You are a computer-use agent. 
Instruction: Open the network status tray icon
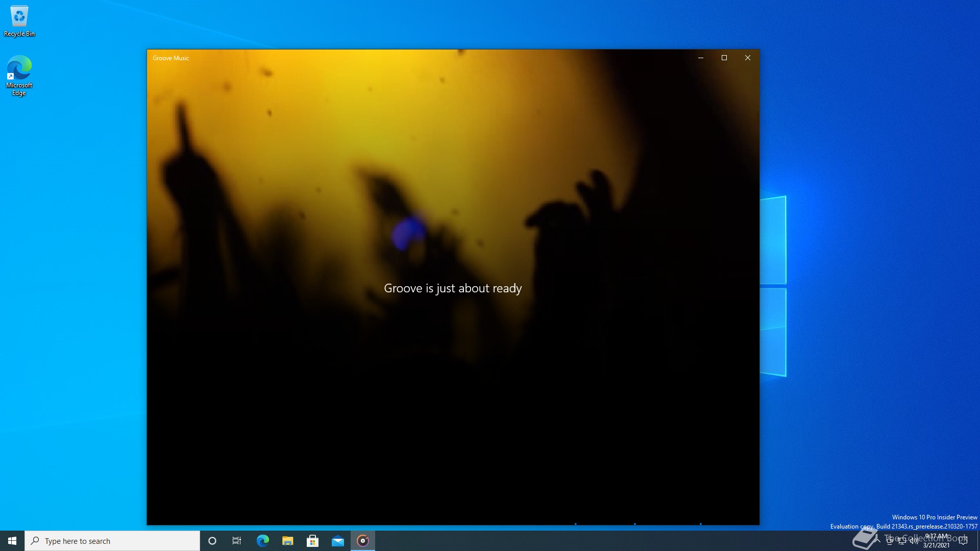point(902,541)
